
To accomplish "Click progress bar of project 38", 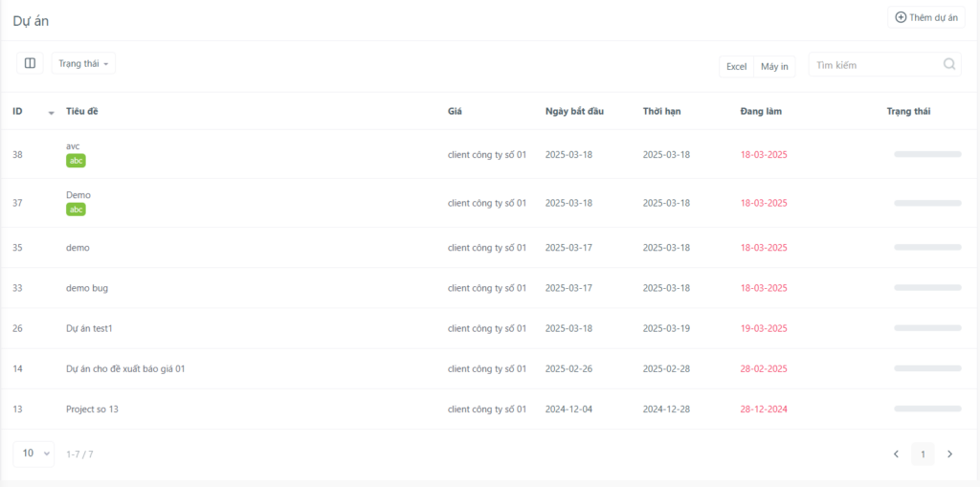I will (x=927, y=154).
